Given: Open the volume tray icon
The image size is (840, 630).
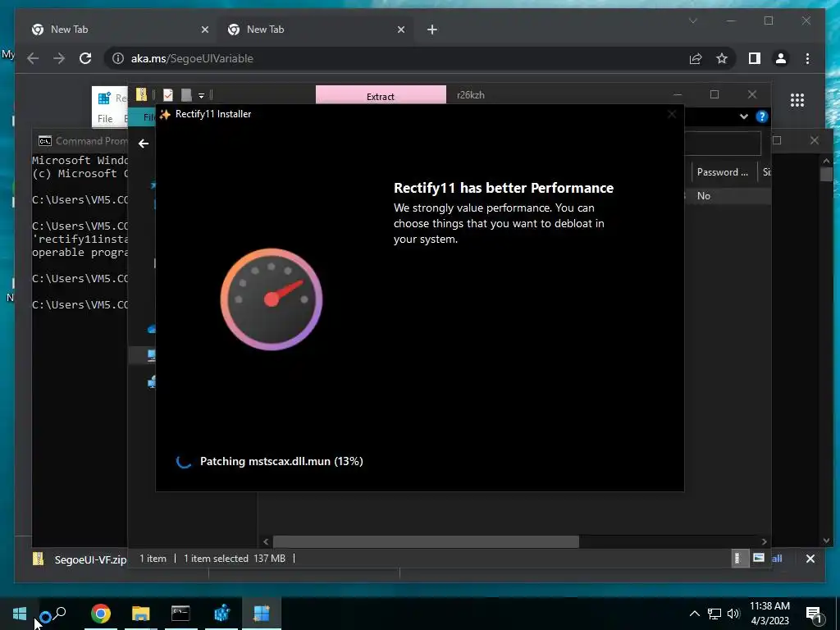Looking at the screenshot, I should [x=733, y=614].
